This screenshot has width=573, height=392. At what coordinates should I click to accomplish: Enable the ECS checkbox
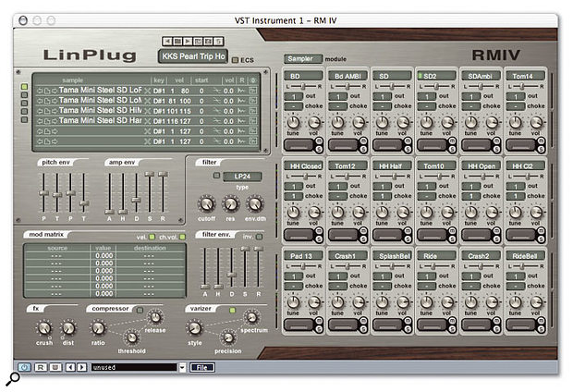point(235,60)
